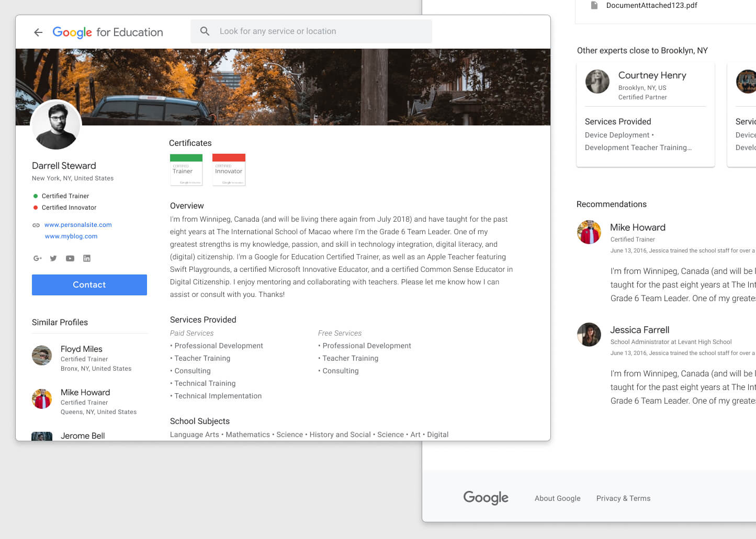The width and height of the screenshot is (756, 539).
Task: Open DocumentAttached123.pdf attachment
Action: [651, 5]
